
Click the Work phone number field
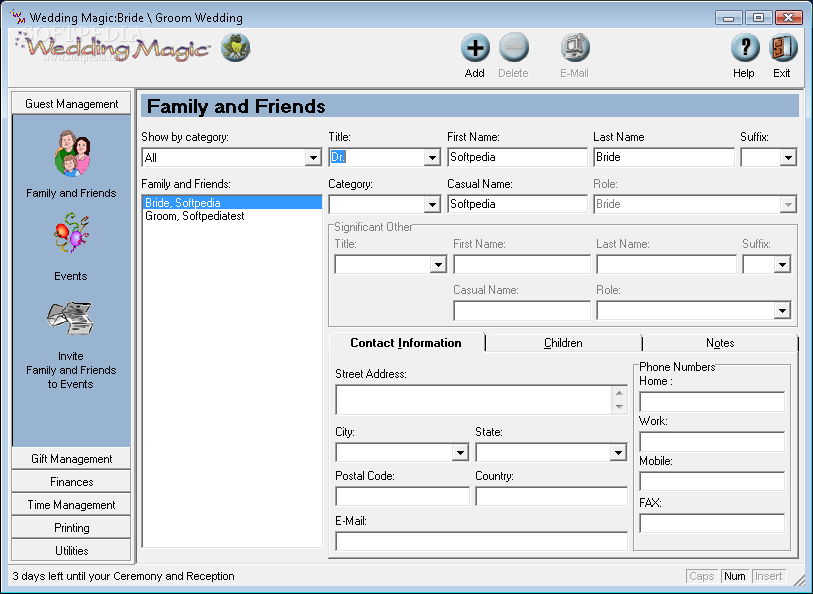coord(712,442)
